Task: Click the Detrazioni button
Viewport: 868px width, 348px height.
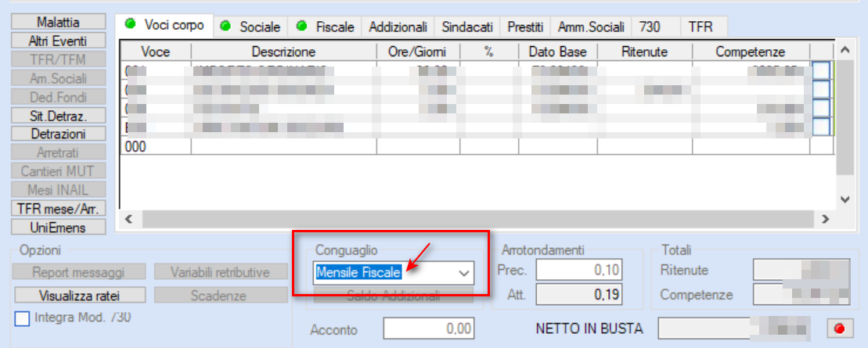Action: [x=58, y=134]
